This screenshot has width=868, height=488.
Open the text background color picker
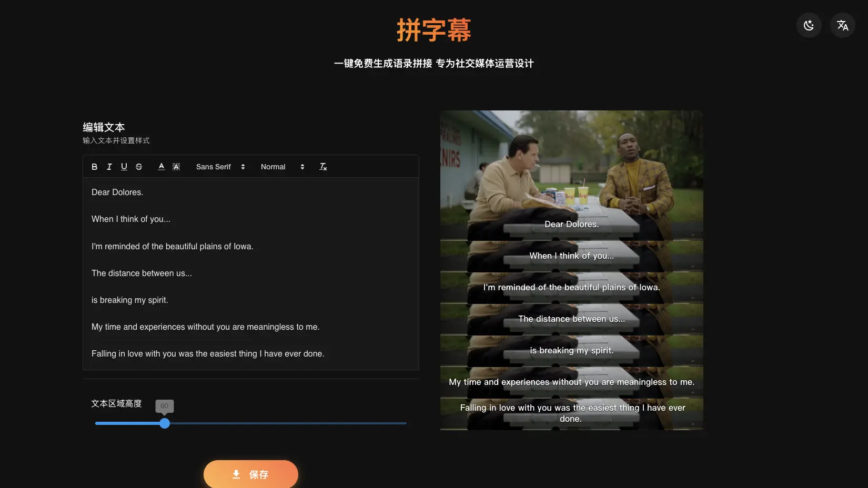[176, 167]
